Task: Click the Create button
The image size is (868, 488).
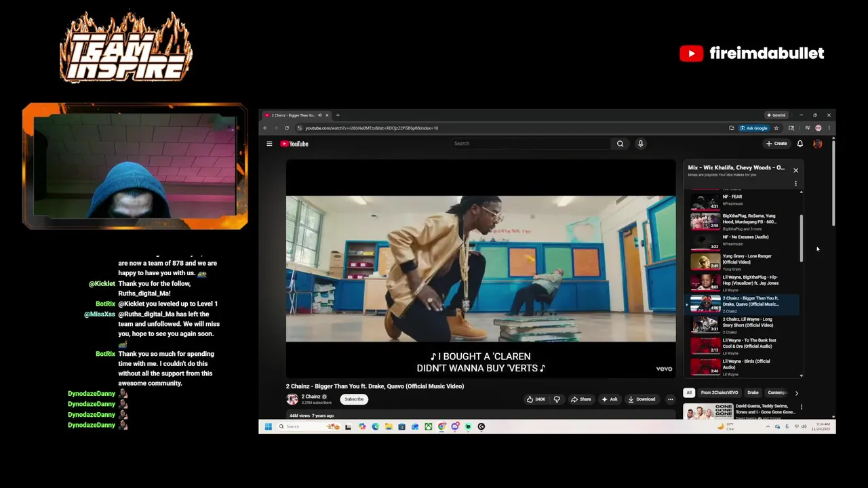Action: 776,144
